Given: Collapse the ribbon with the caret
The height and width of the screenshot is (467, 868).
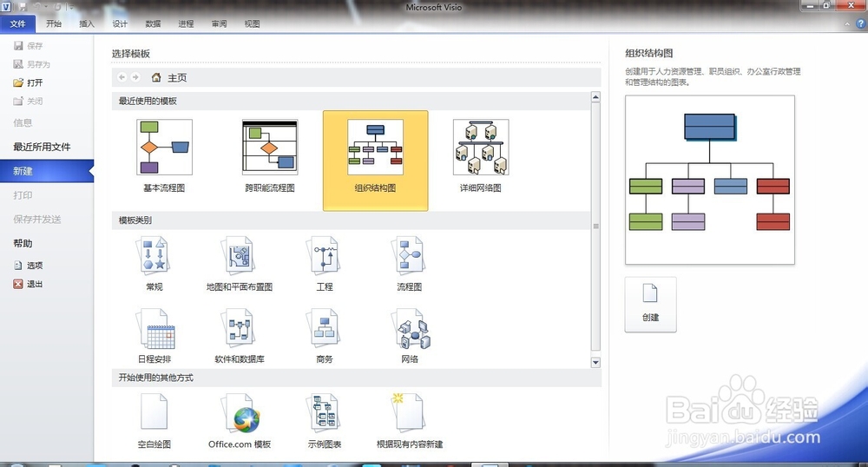Looking at the screenshot, I should pyautogui.click(x=847, y=23).
